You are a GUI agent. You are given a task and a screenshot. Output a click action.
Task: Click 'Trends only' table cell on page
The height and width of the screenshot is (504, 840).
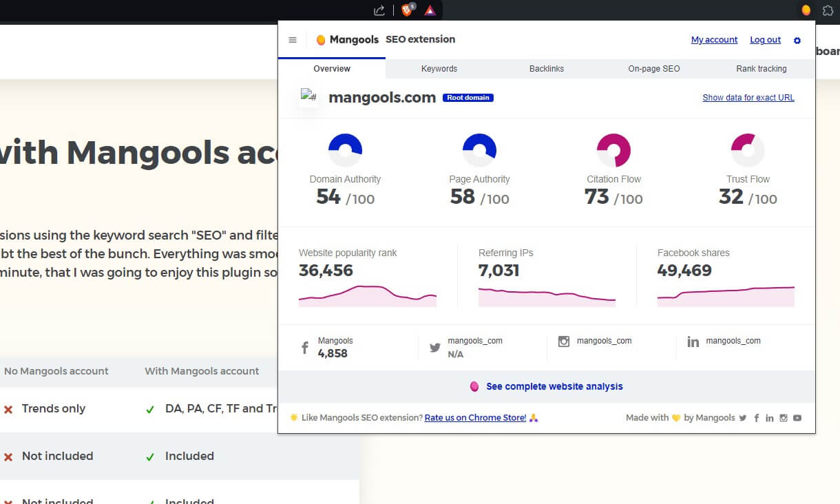[54, 409]
